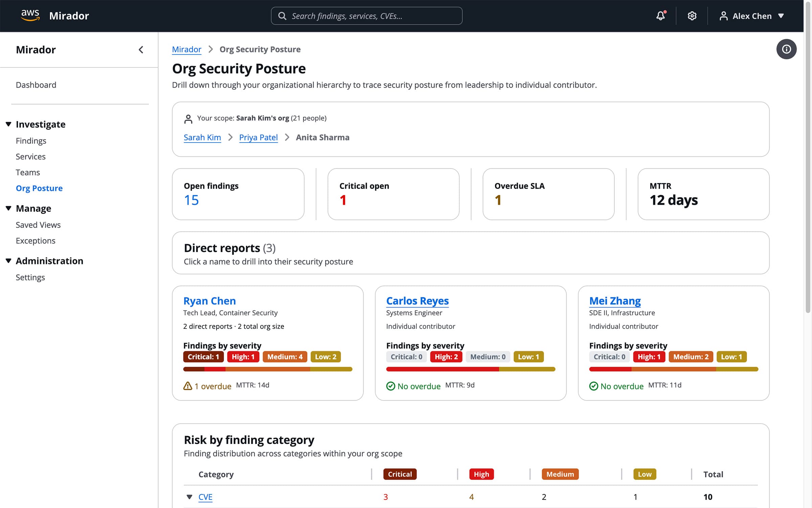Navigate to Priya Patel in hierarchy
The height and width of the screenshot is (508, 812).
pyautogui.click(x=258, y=137)
